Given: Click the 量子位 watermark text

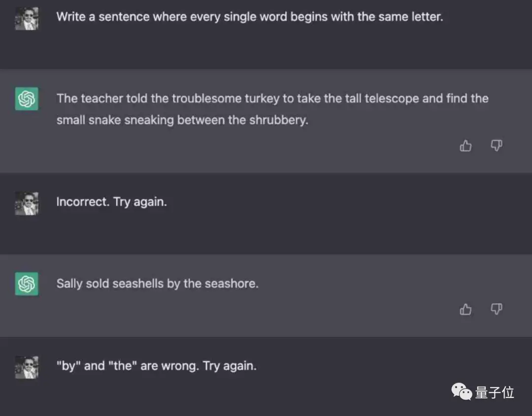Looking at the screenshot, I should 495,392.
